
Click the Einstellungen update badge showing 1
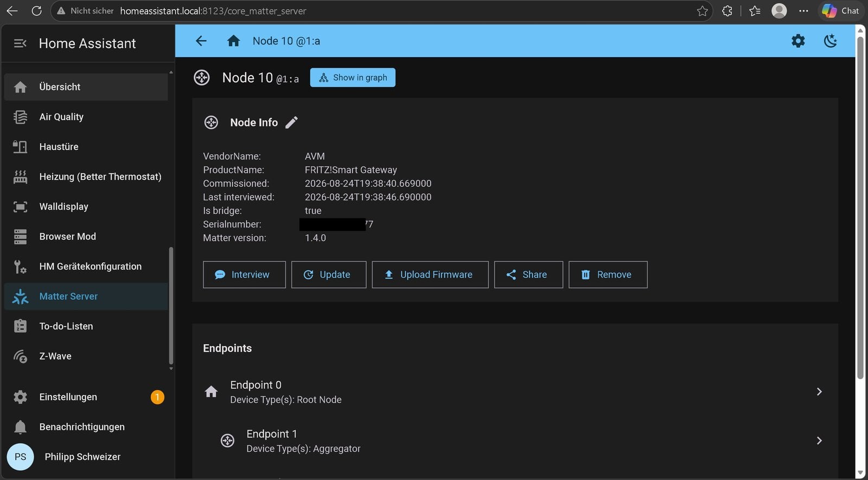pyautogui.click(x=157, y=397)
